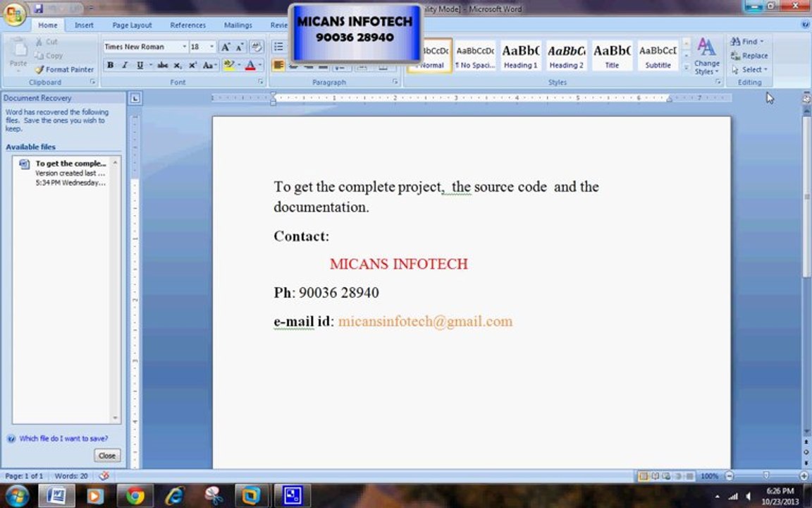812x508 pixels.
Task: Click the Grow Font icon
Action: click(226, 47)
